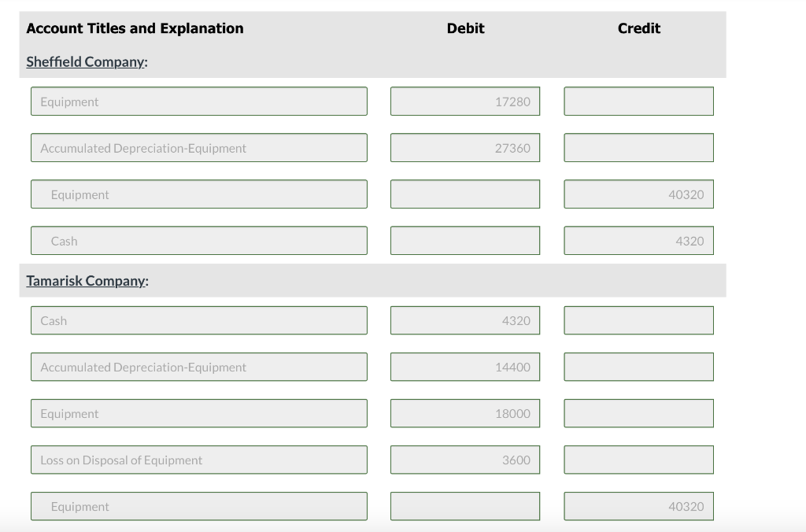806x532 pixels.
Task: Select Tamarisk's Equipment debit account field
Action: (199, 413)
